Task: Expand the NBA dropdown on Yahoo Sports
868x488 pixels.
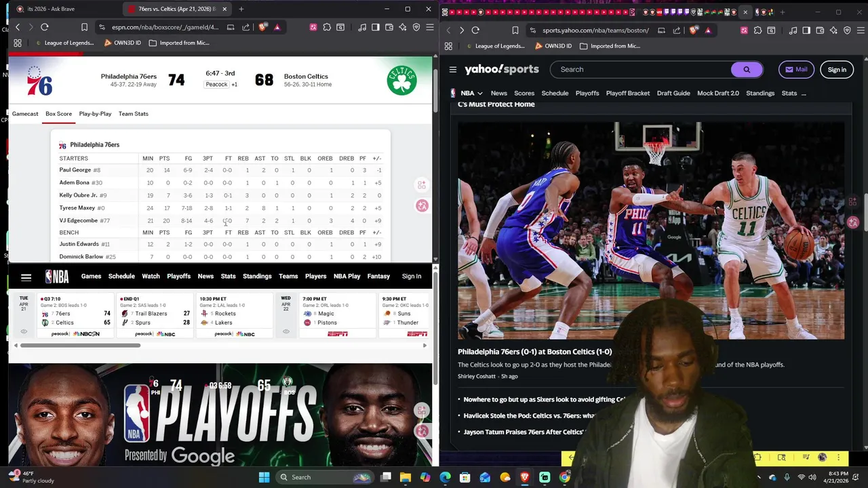Action: [x=472, y=93]
